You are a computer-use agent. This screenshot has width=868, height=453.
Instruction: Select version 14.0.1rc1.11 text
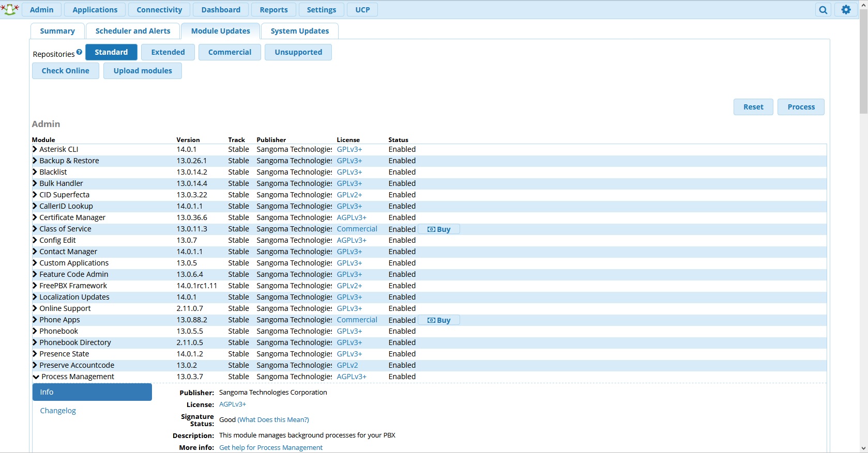pyautogui.click(x=197, y=286)
